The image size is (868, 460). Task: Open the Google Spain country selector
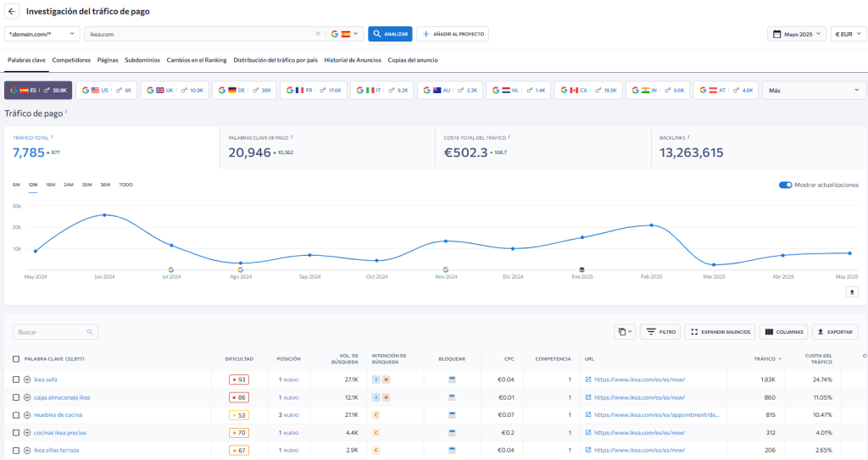pyautogui.click(x=344, y=34)
